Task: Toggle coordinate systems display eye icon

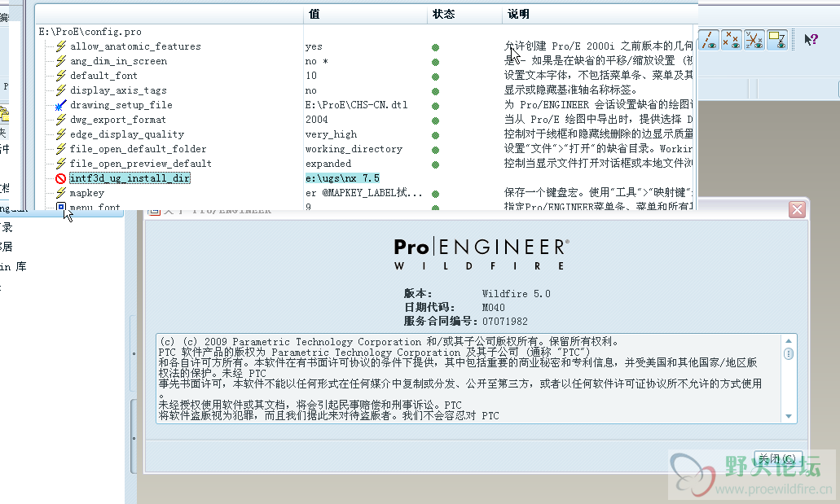Action: [754, 40]
